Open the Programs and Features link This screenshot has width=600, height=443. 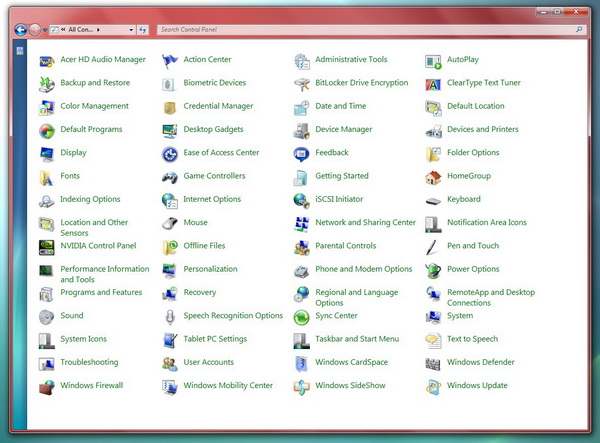click(x=101, y=293)
